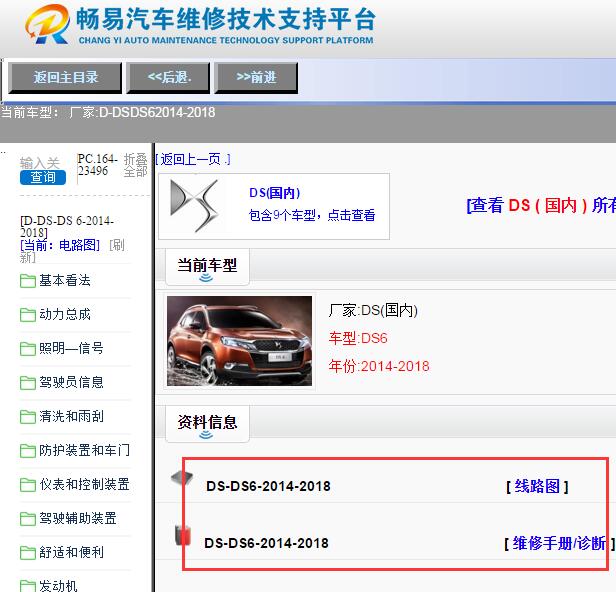Click the folder icon beside 驾驶辅助装置

[28, 519]
